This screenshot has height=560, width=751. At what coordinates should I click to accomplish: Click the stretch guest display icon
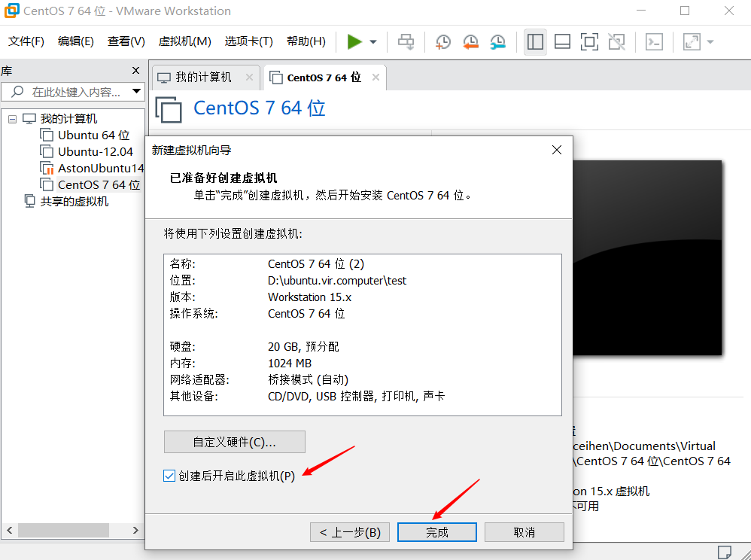(x=692, y=41)
